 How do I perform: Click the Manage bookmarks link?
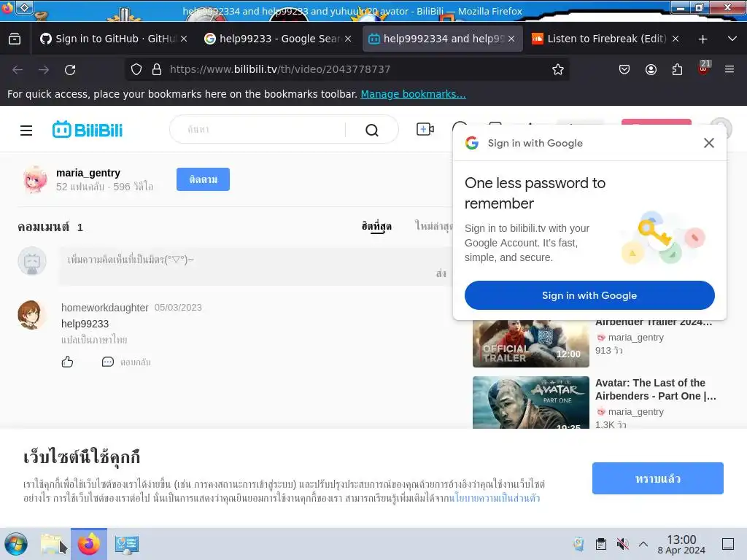click(x=413, y=94)
